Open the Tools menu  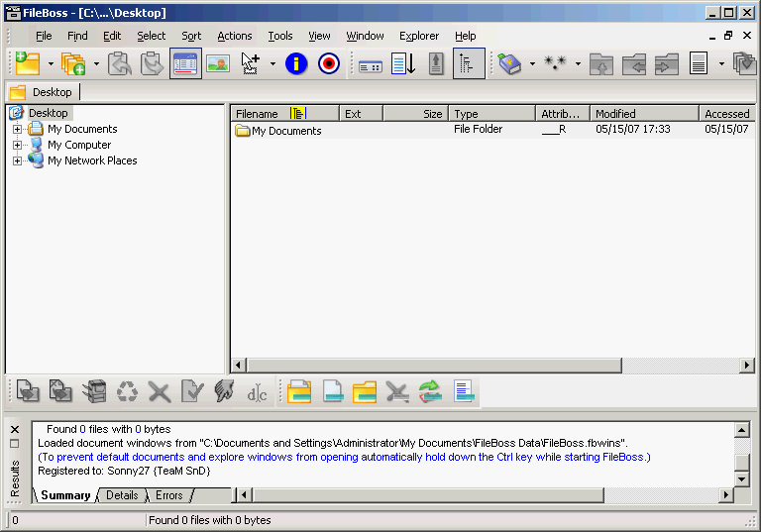click(280, 36)
